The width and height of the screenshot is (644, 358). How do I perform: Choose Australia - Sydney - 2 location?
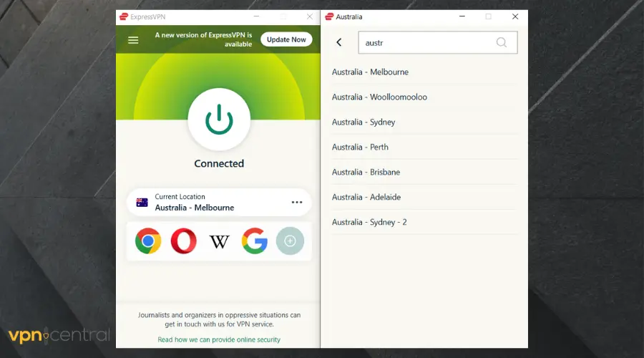[x=424, y=223]
